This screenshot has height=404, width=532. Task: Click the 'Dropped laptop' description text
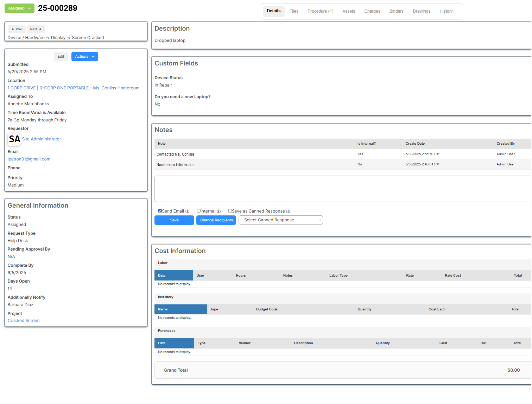pos(170,40)
